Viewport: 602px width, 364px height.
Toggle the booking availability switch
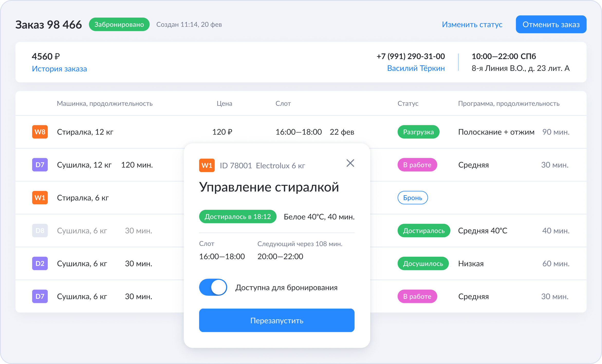[213, 287]
